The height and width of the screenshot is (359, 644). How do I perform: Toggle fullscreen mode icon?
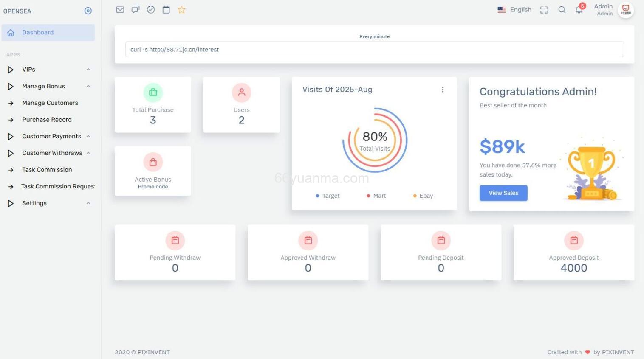pyautogui.click(x=544, y=10)
